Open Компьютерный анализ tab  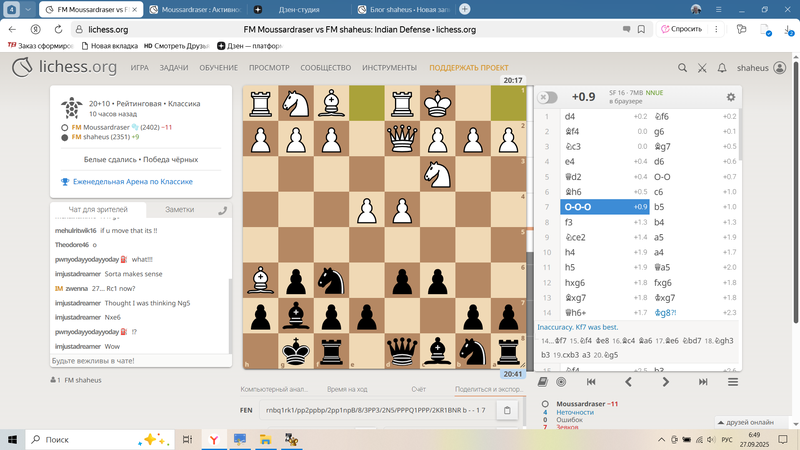(274, 389)
